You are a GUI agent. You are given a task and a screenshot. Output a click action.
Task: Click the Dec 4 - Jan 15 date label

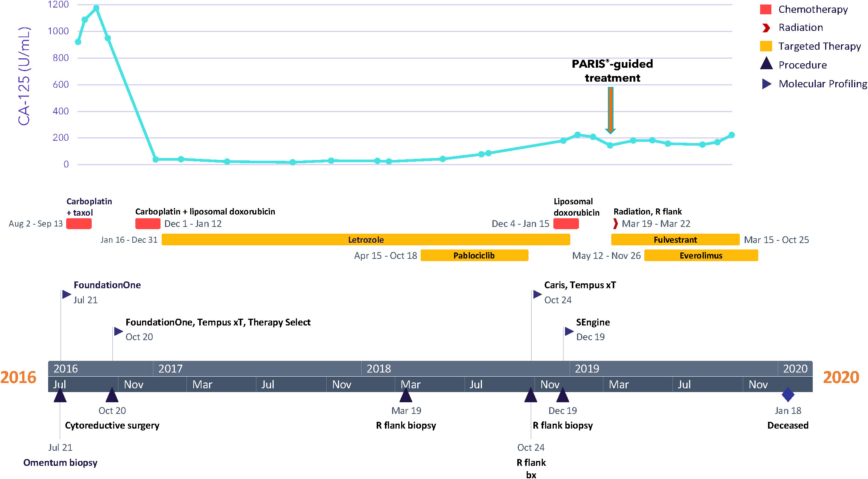coord(521,224)
